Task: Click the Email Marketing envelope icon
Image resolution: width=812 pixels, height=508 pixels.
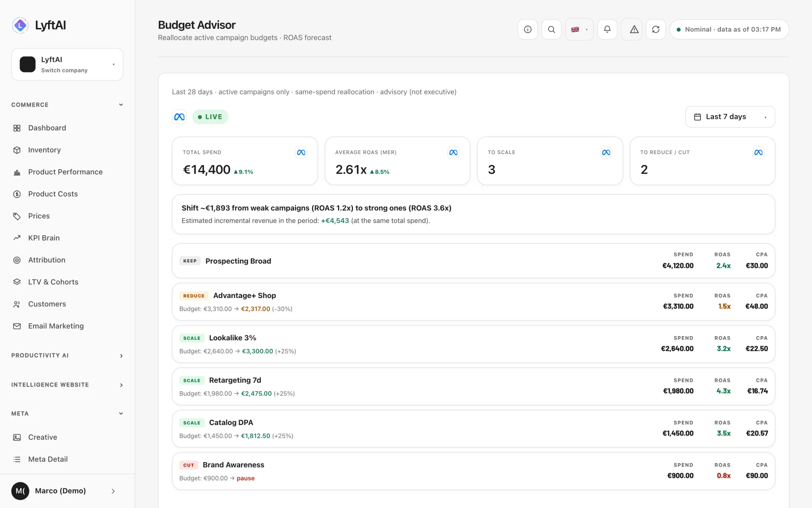Action: tap(17, 326)
